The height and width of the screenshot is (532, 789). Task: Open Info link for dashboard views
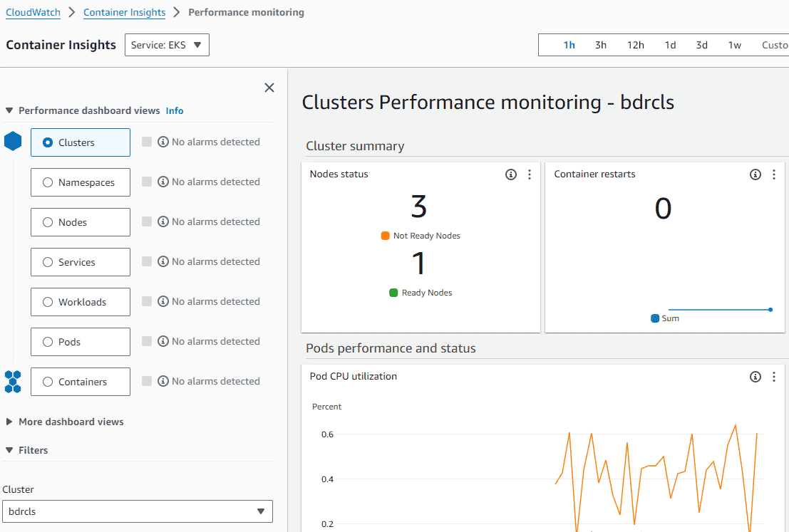click(x=175, y=110)
